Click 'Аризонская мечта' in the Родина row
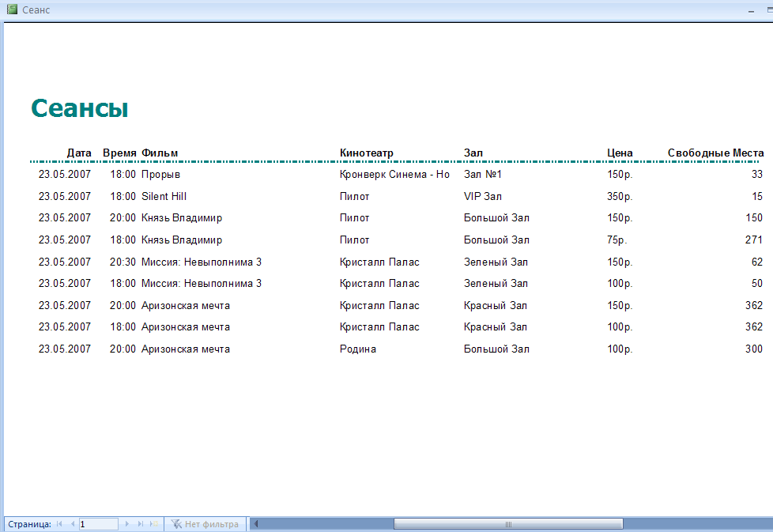The height and width of the screenshot is (532, 773). coord(186,349)
